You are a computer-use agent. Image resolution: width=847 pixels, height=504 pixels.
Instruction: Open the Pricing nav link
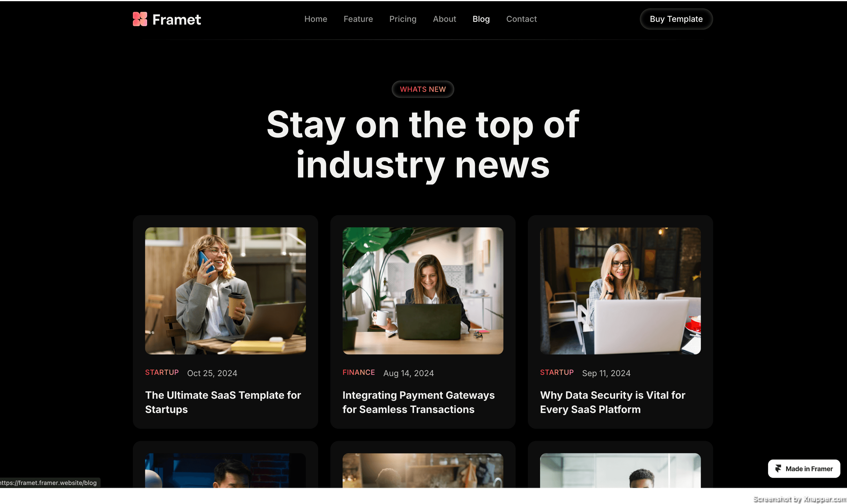point(402,19)
